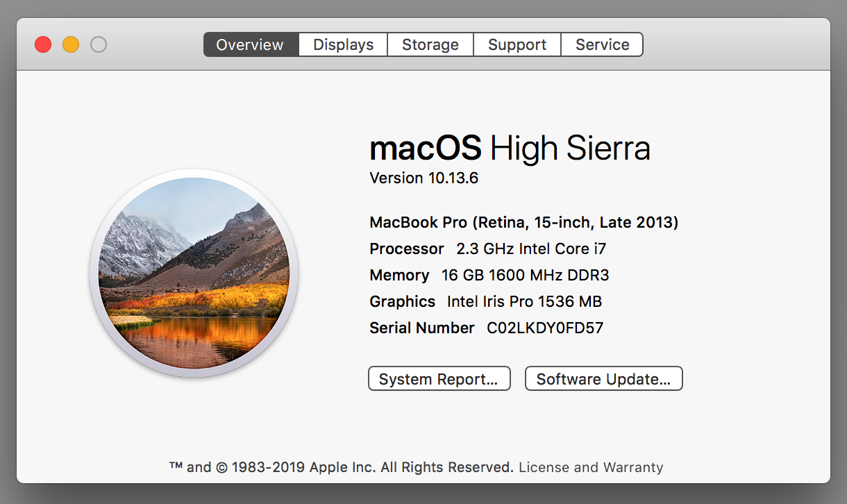The height and width of the screenshot is (504, 847).
Task: Click the 2.3 GHz Intel Core i7 text
Action: pyautogui.click(x=531, y=249)
